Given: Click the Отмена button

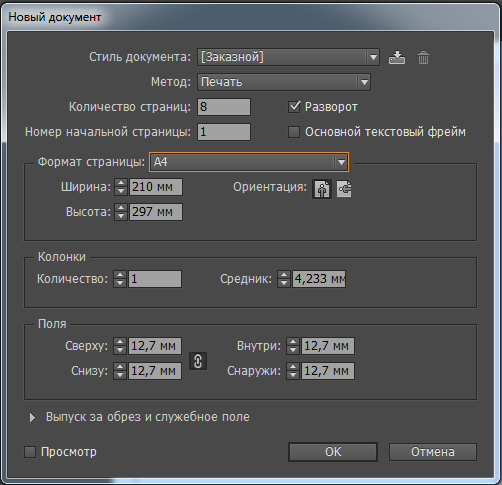Looking at the screenshot, I should [433, 452].
